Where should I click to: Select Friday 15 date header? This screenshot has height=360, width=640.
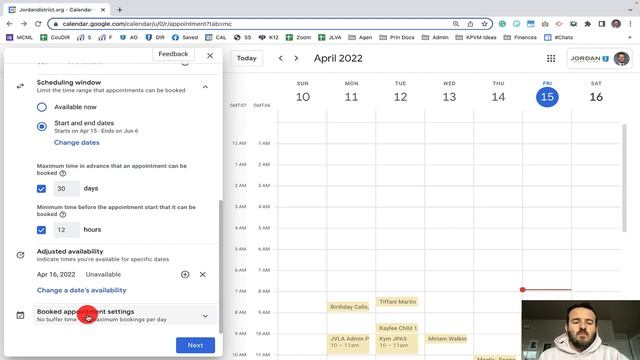547,97
